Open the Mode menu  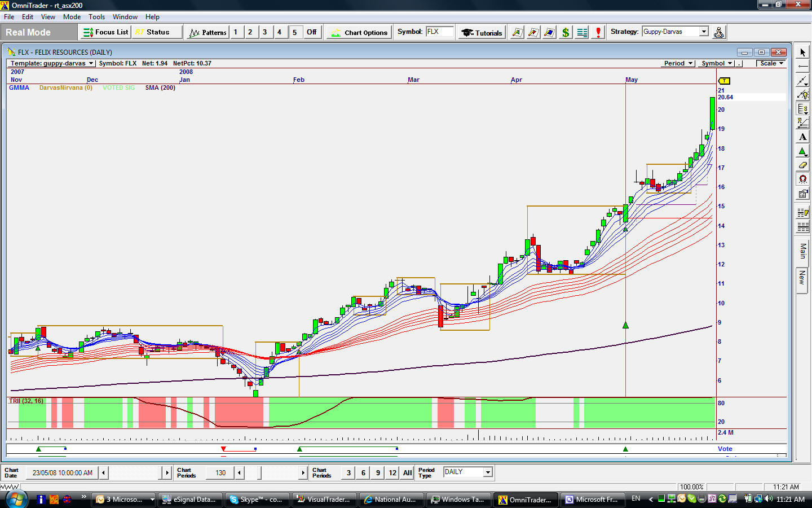coord(72,17)
